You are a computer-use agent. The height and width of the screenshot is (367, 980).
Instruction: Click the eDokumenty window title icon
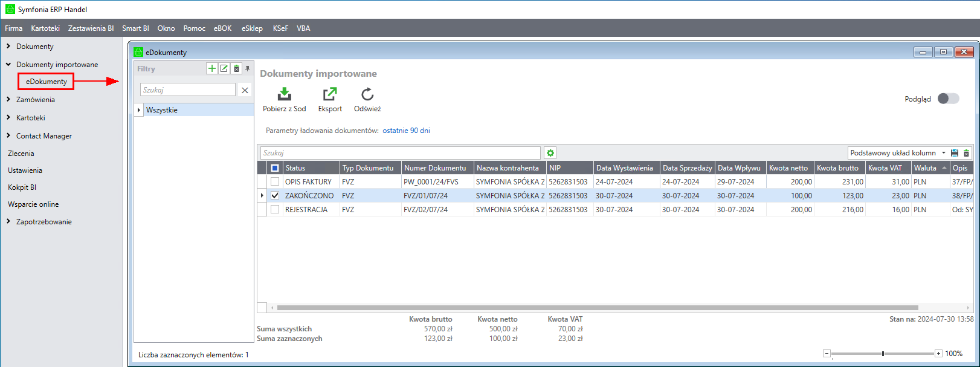138,52
